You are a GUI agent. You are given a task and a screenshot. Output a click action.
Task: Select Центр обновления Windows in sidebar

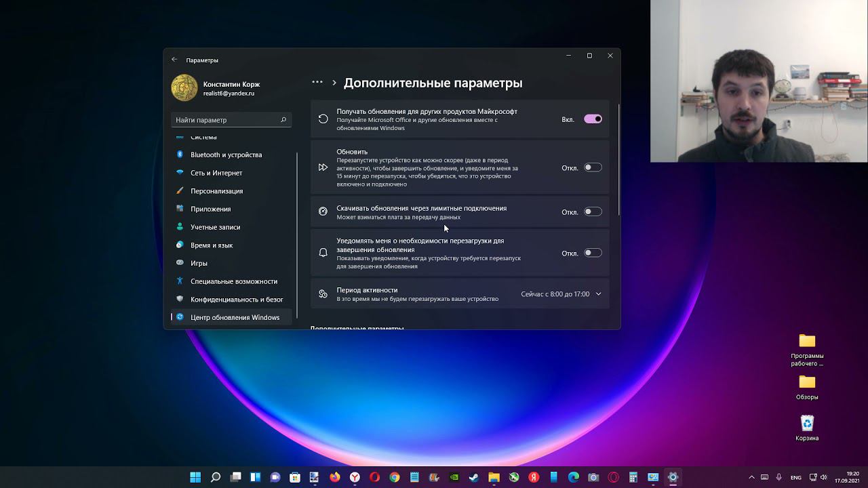click(231, 317)
